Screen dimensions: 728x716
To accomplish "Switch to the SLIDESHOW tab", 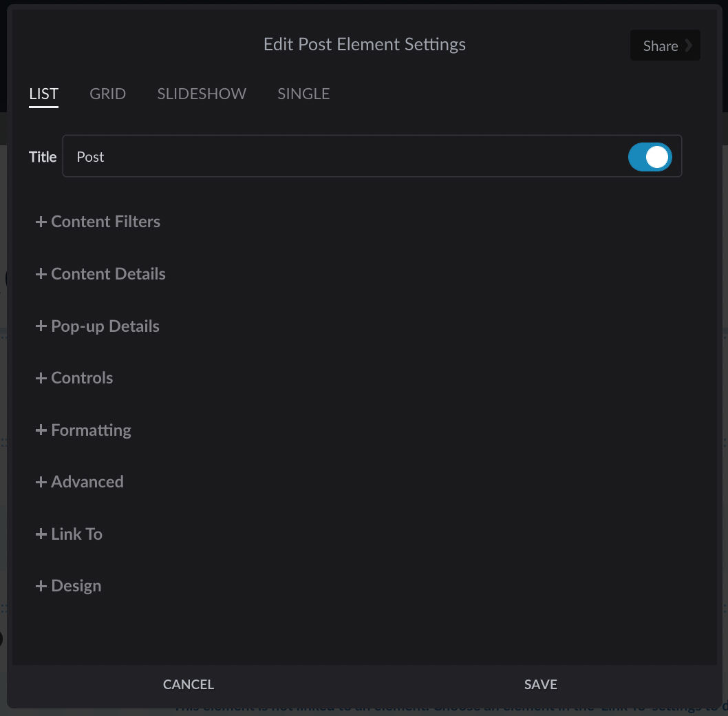I will coord(201,94).
